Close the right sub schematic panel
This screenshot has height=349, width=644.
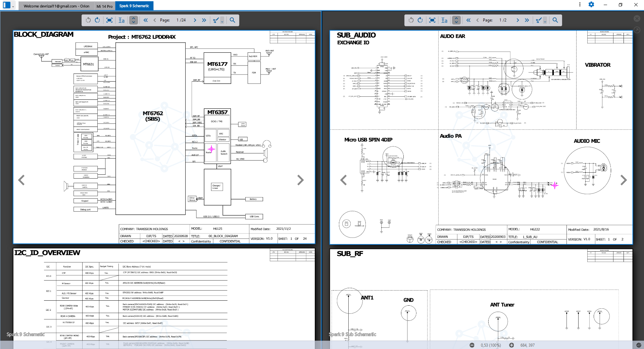click(x=637, y=18)
